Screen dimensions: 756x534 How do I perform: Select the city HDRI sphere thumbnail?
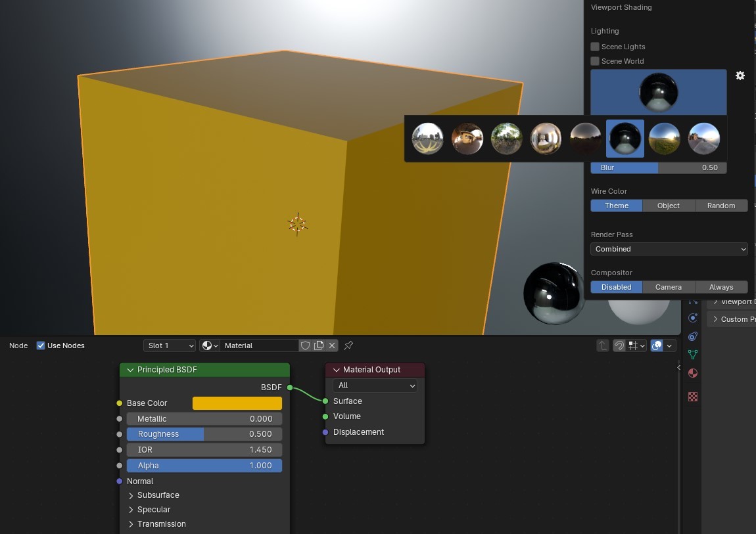[x=428, y=139]
